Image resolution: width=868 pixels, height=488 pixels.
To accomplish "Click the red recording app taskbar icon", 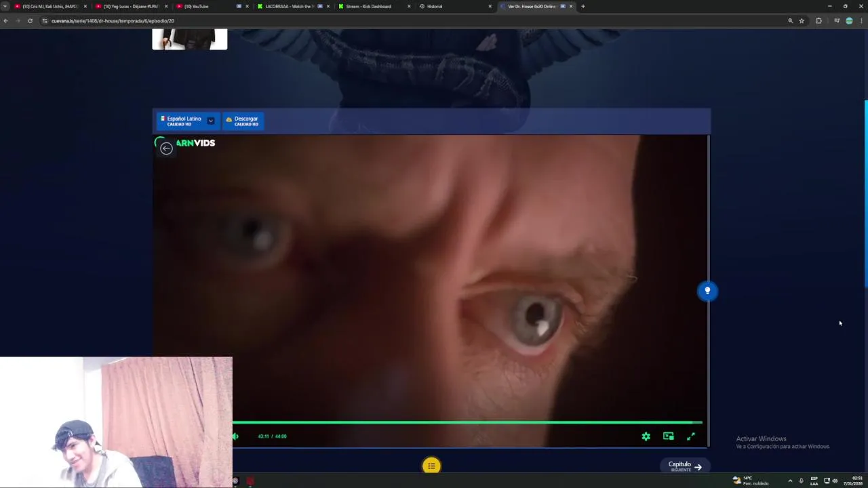I will pos(250,481).
